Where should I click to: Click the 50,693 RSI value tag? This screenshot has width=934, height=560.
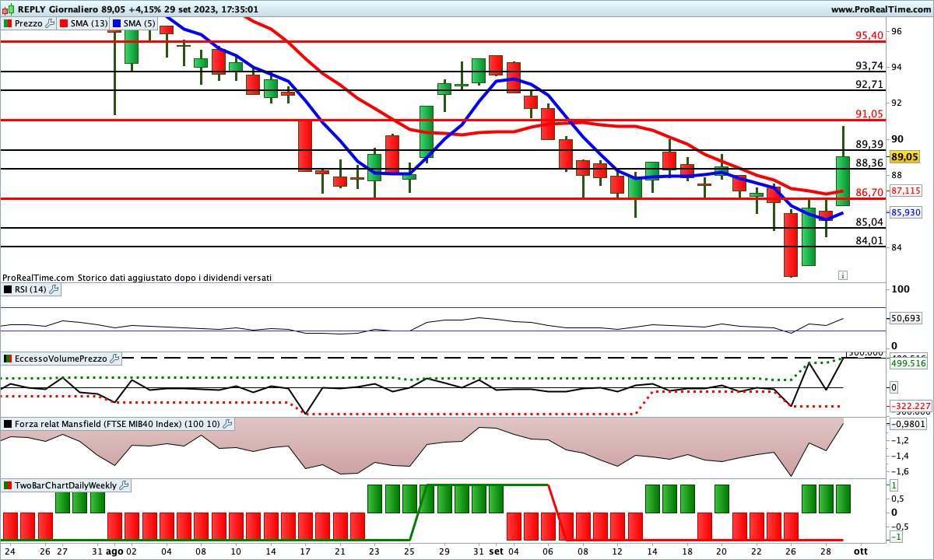pos(906,318)
